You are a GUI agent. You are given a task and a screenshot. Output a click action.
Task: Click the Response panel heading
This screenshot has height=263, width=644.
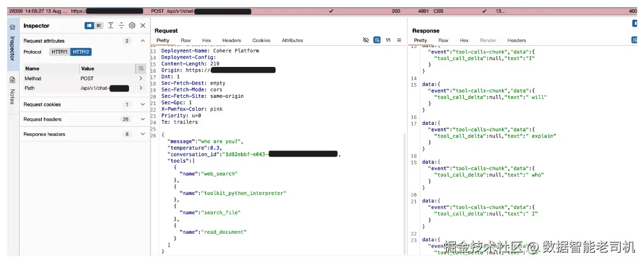tap(426, 31)
